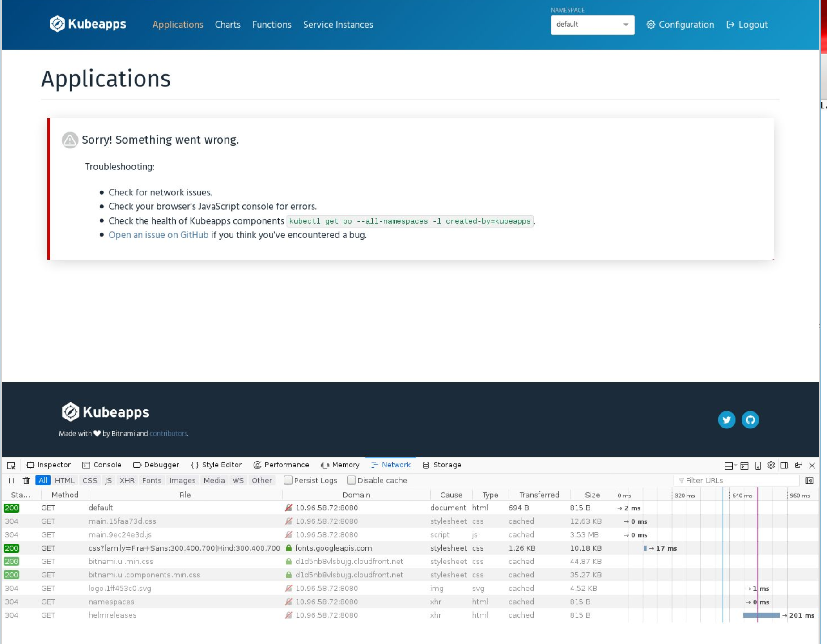
Task: Select the element picker tool in devtools
Action: coord(11,465)
